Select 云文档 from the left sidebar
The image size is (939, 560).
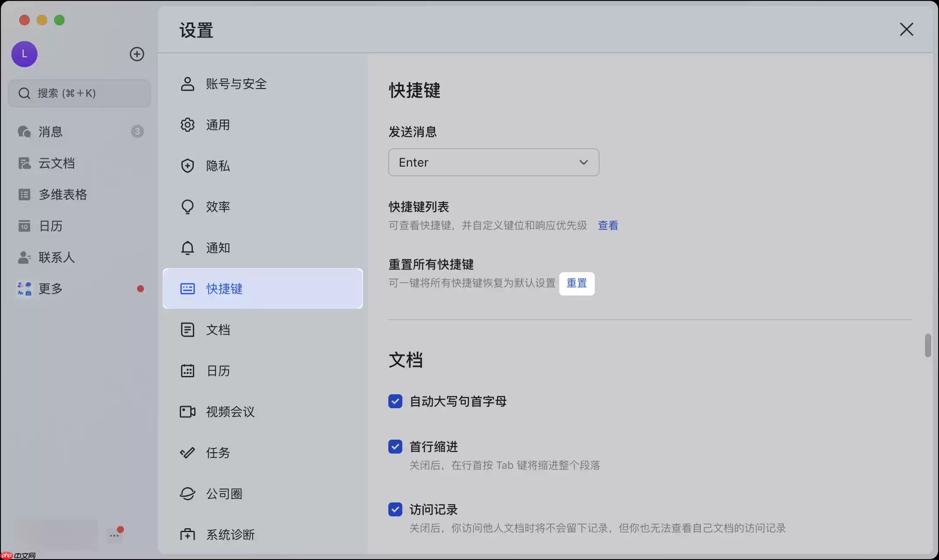[56, 163]
